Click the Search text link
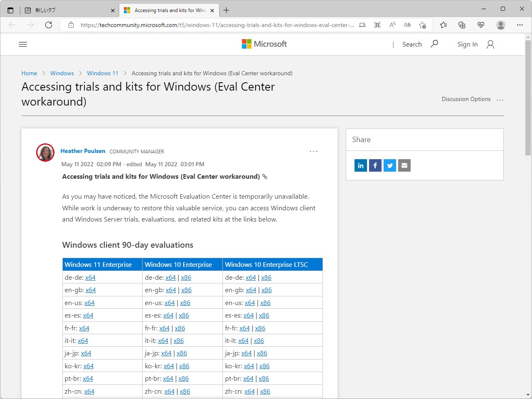 pos(412,44)
